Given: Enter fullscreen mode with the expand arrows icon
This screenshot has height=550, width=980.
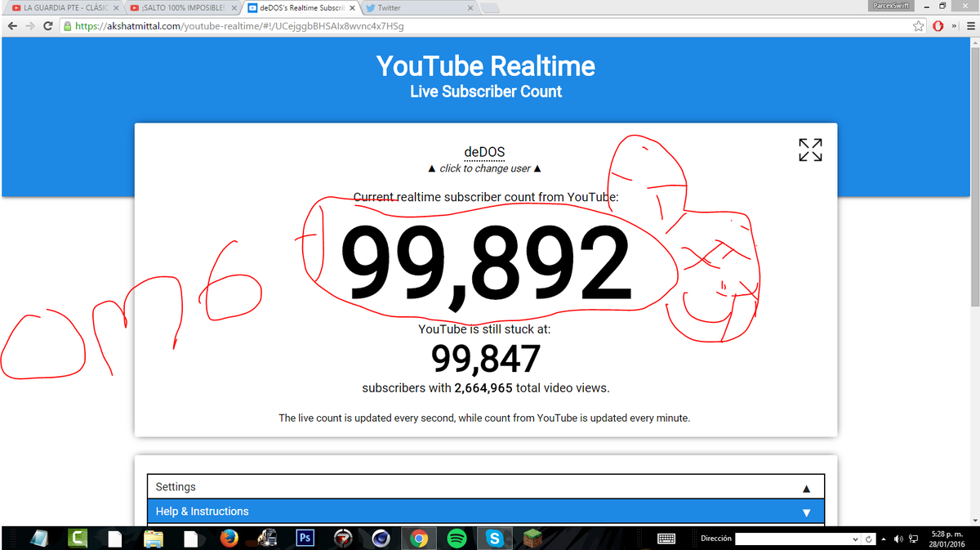Looking at the screenshot, I should point(810,150).
